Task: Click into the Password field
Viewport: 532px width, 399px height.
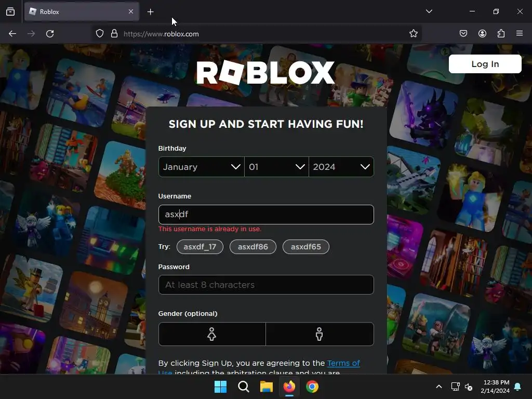Action: coord(266,285)
